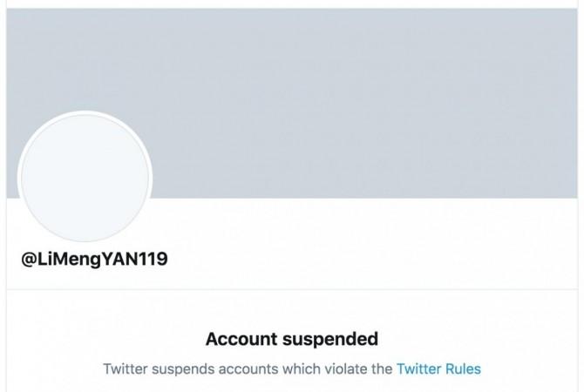Click the word "Rules" in the blue link
The height and width of the screenshot is (392, 584).
point(464,369)
